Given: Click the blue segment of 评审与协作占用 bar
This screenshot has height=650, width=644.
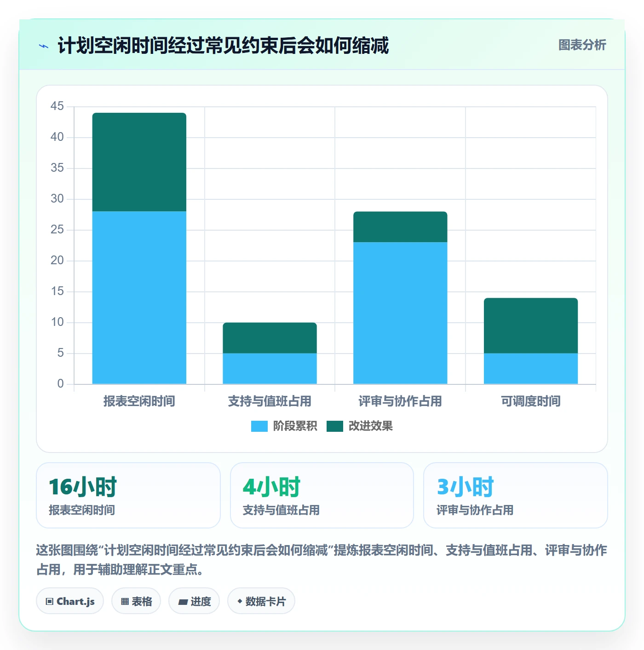Looking at the screenshot, I should coord(400,313).
